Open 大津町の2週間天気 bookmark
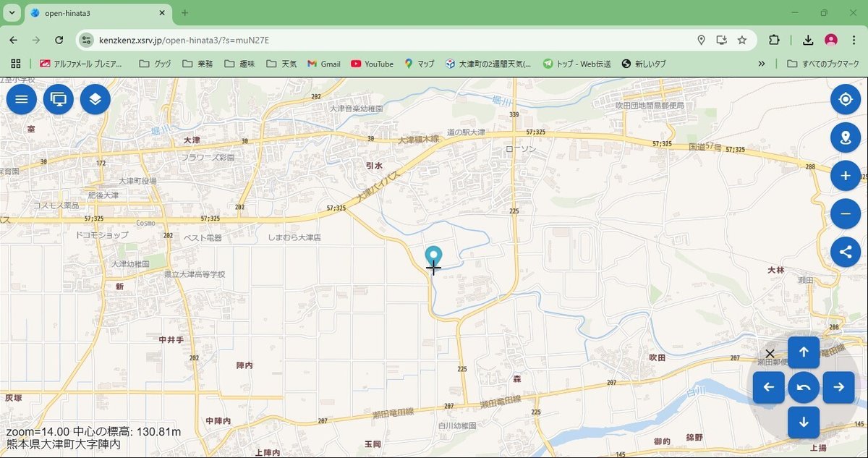This screenshot has height=458, width=868. tap(488, 64)
